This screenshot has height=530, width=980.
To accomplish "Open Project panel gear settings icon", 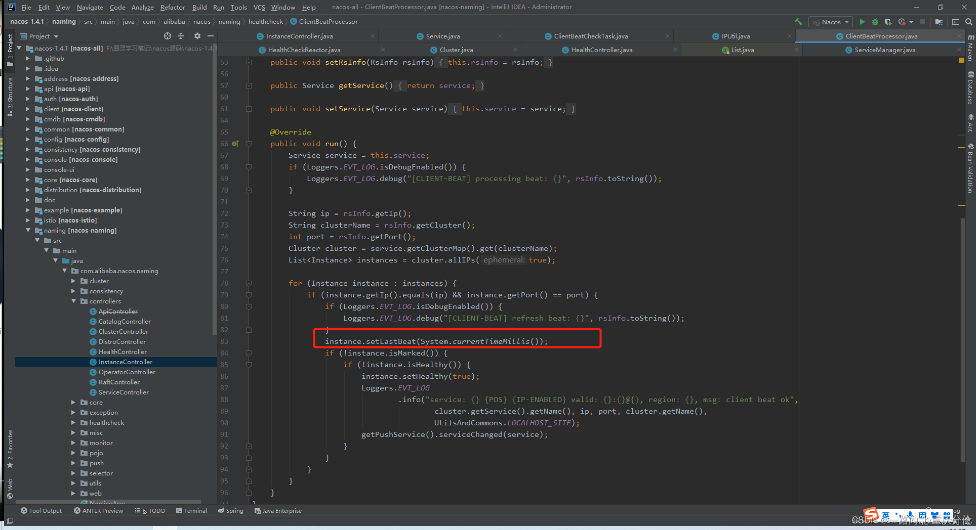I will point(197,36).
